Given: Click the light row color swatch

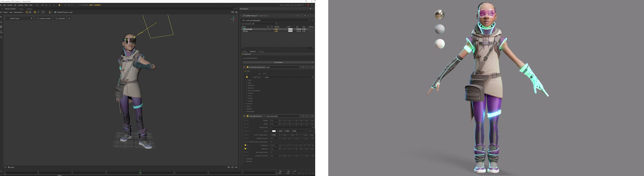Looking at the screenshot, I should click(x=290, y=31).
